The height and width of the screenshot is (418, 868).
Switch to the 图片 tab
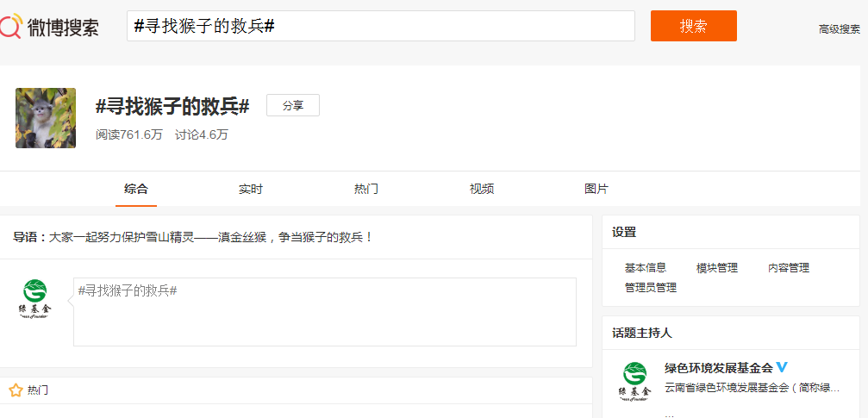click(x=596, y=189)
